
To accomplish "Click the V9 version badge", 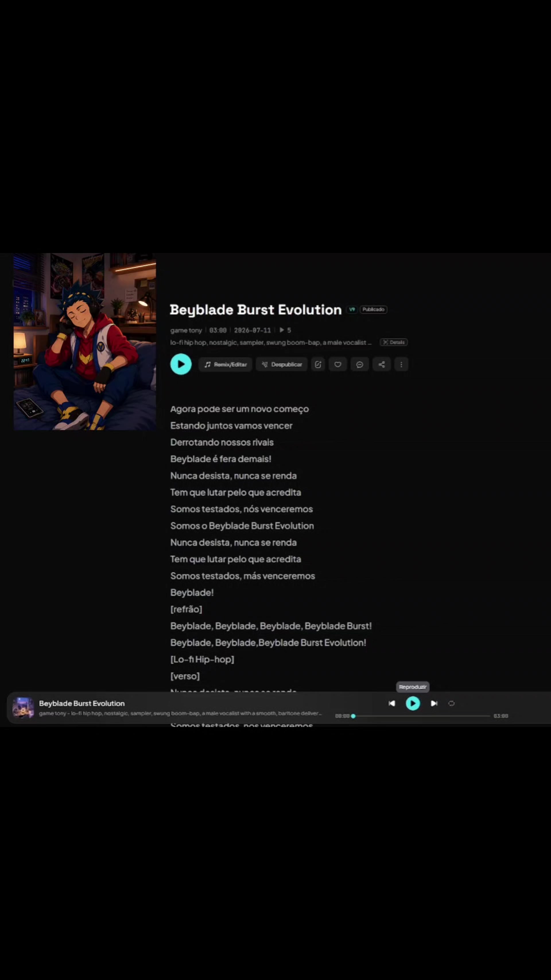I will click(x=352, y=309).
